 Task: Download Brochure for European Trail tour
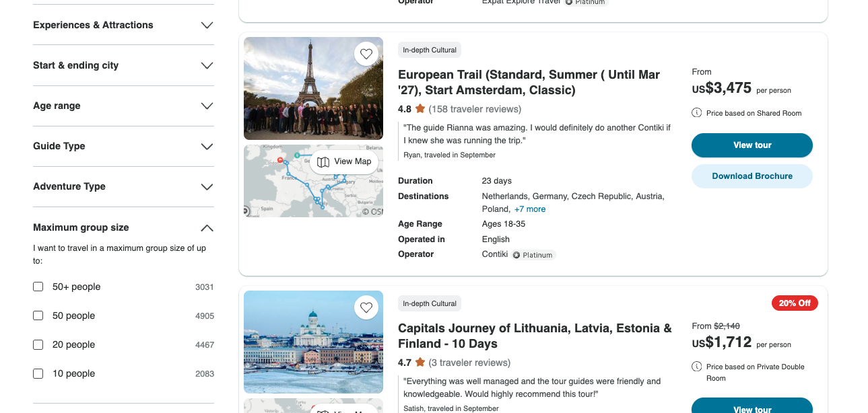point(752,176)
